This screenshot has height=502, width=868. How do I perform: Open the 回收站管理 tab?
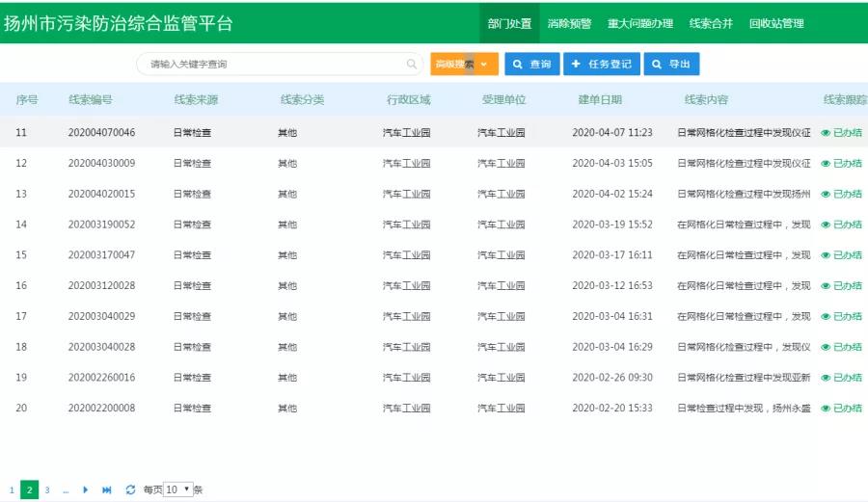click(x=776, y=23)
